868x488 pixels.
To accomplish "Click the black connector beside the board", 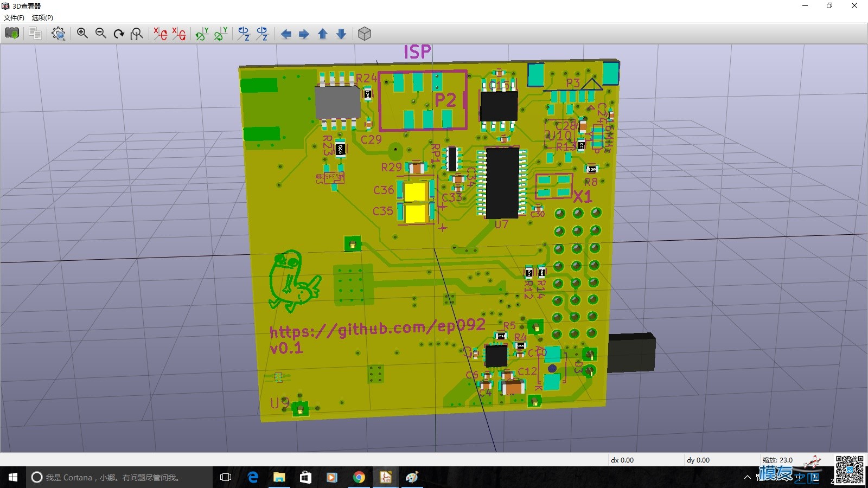I will (631, 353).
